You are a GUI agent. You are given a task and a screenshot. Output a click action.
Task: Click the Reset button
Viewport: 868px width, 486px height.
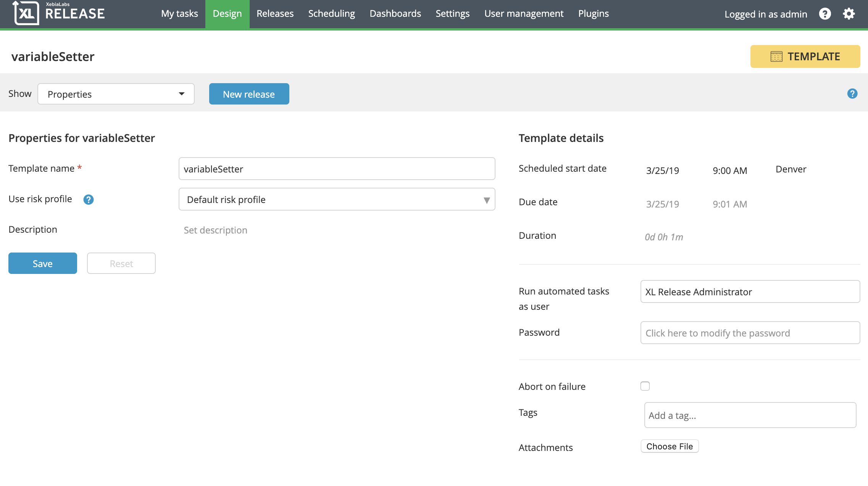pyautogui.click(x=121, y=263)
